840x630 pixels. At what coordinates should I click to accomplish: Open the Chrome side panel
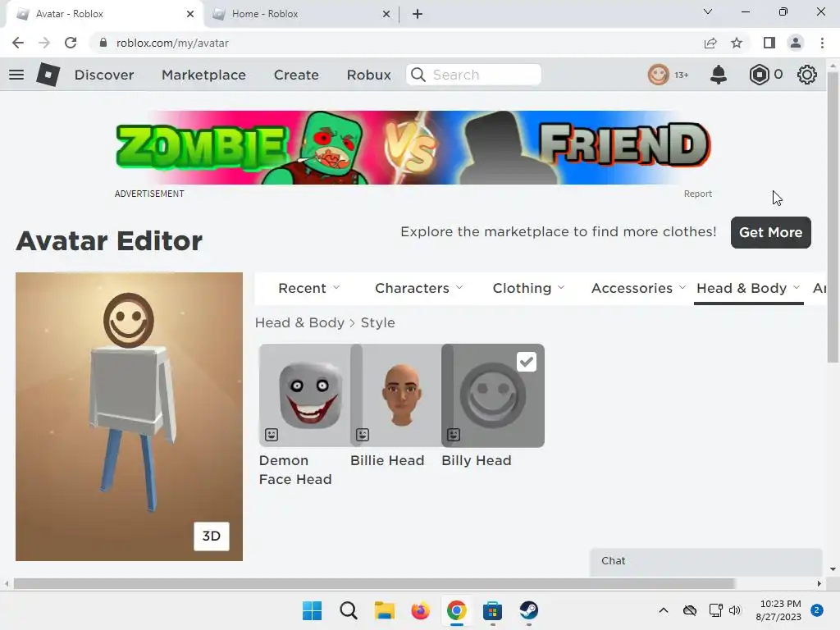point(769,43)
